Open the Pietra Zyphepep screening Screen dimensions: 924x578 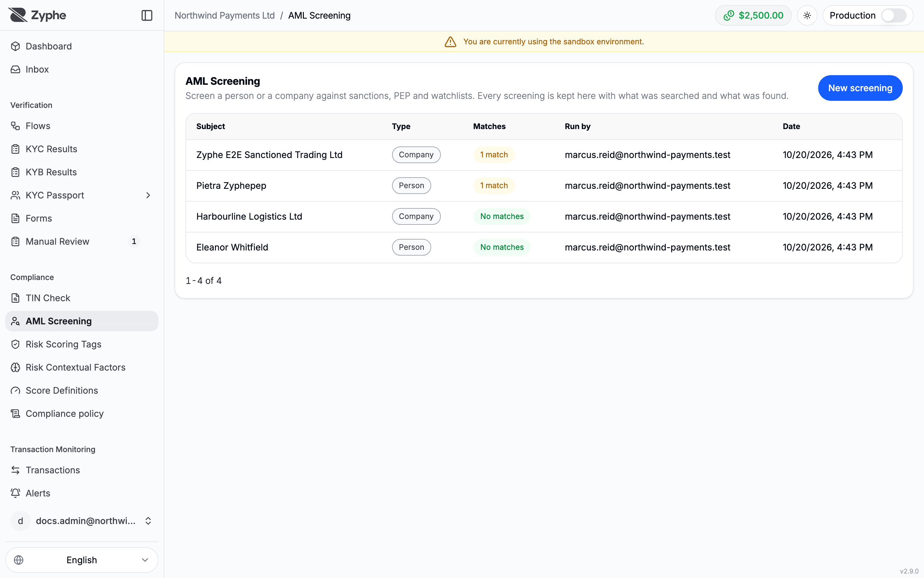point(544,186)
